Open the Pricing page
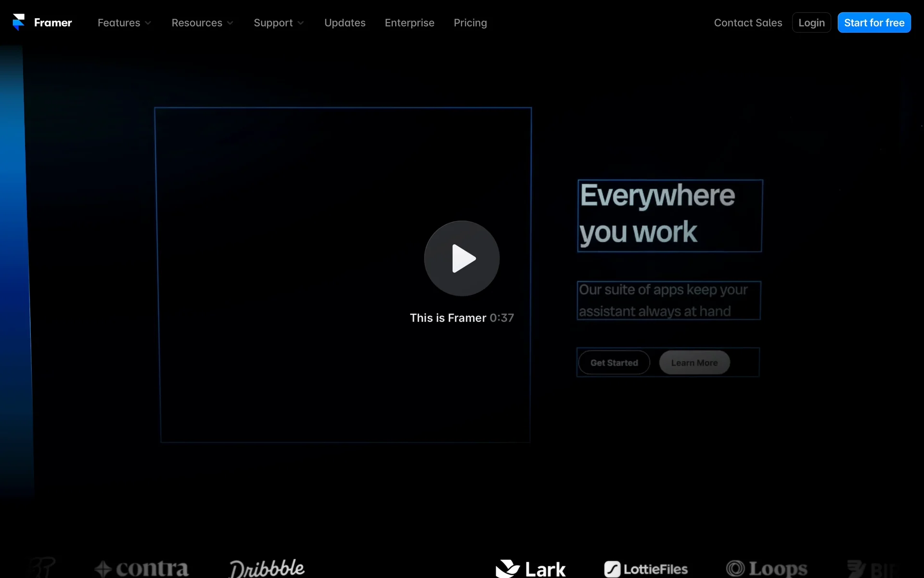Image resolution: width=924 pixels, height=578 pixels. (470, 23)
